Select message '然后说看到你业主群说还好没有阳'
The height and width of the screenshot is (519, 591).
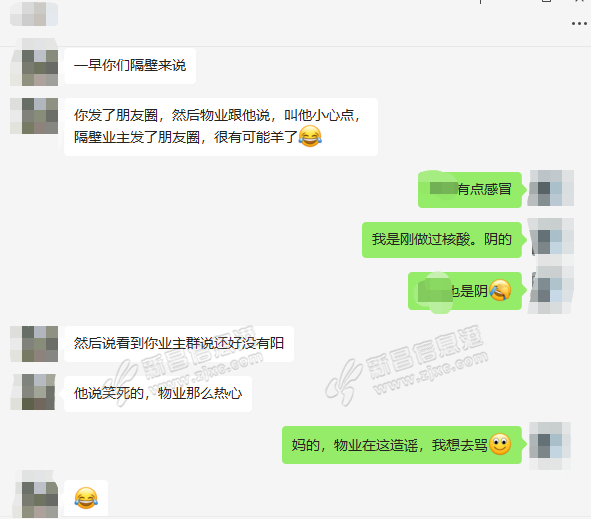tap(179, 344)
